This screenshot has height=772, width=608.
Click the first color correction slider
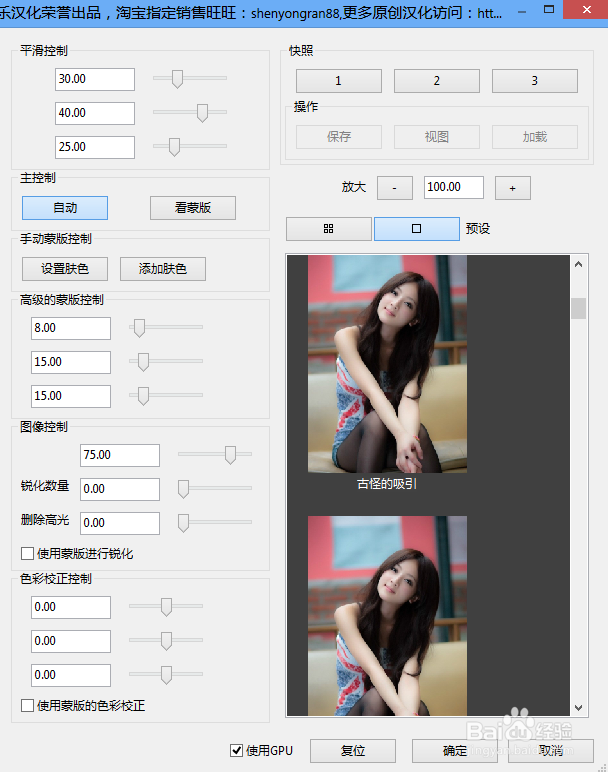(166, 607)
